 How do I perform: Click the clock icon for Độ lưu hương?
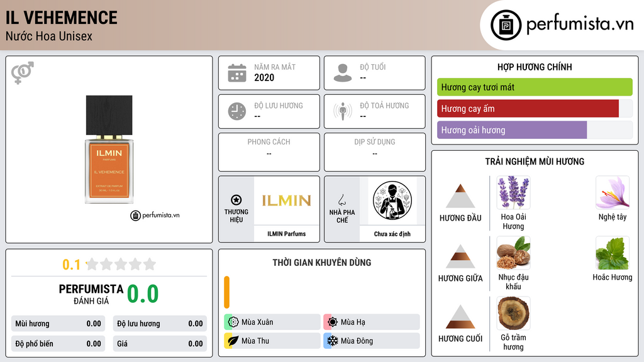[237, 111]
